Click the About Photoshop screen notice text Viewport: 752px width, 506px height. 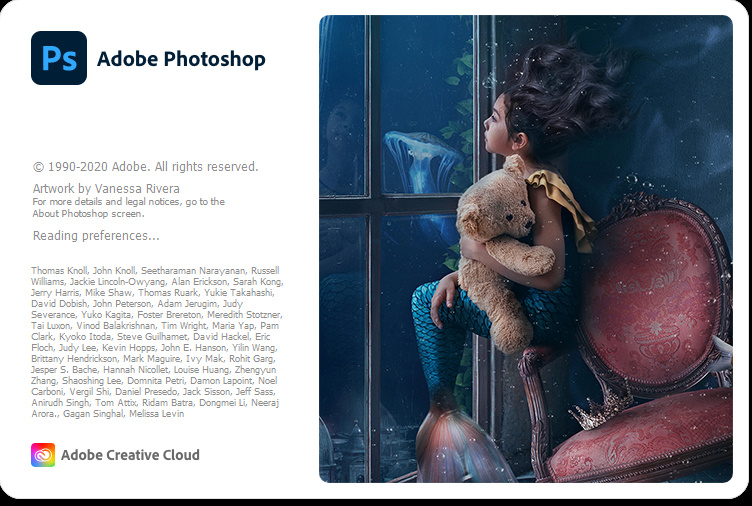[129, 207]
